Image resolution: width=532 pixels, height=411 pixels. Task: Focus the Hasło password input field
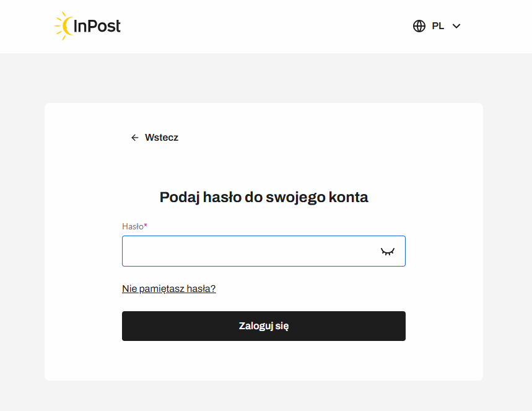[248, 251]
